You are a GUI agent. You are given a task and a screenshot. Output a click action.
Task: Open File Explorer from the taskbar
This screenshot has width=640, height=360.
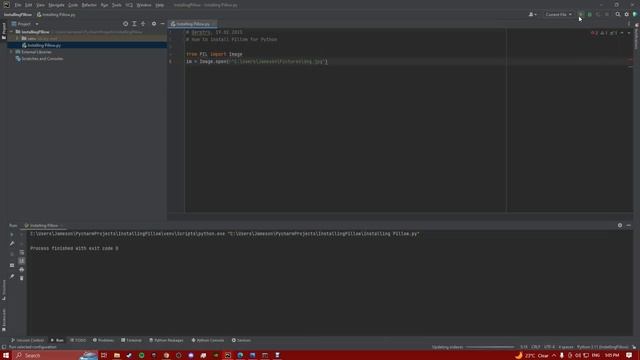[x=117, y=356]
